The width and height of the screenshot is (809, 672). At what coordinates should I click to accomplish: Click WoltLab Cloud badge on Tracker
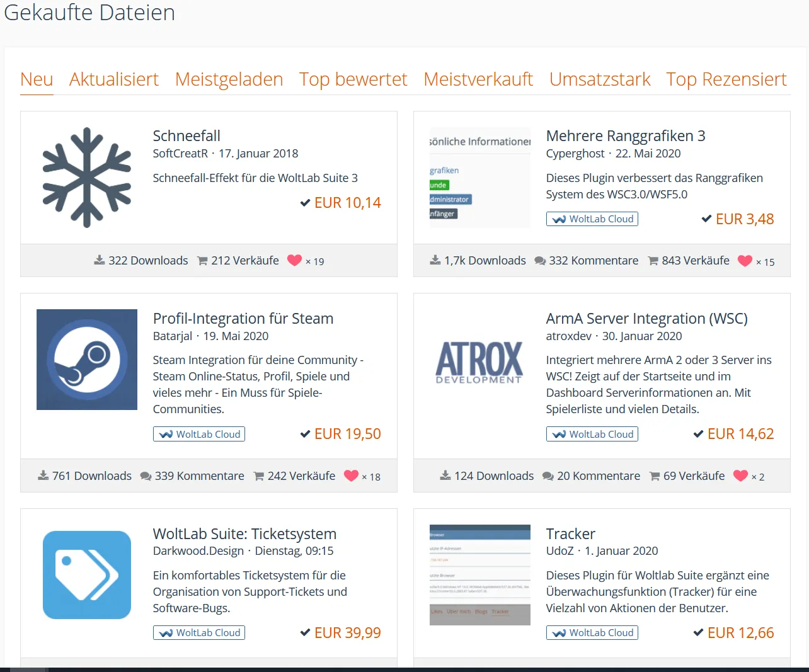point(592,633)
